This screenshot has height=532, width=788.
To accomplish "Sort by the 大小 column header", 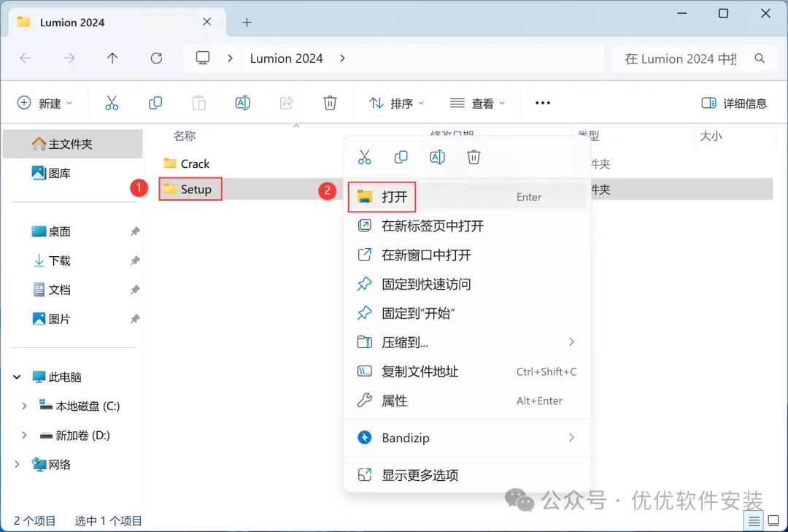I will coord(711,136).
